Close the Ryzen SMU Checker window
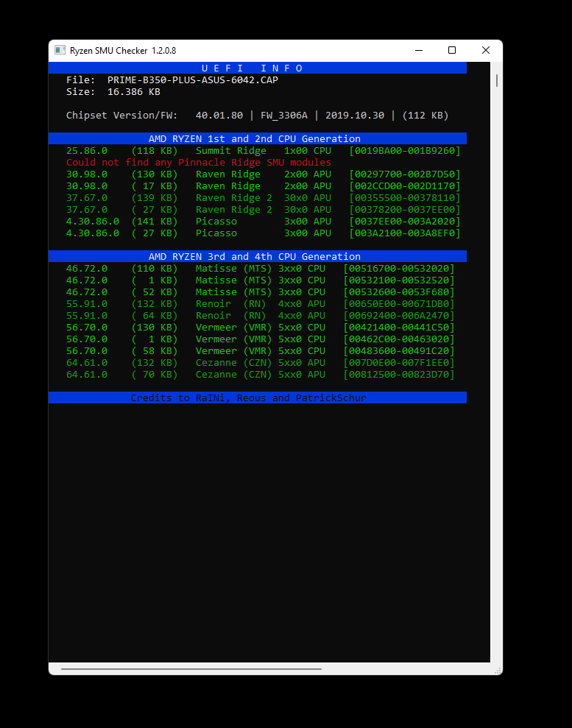572x728 pixels. coord(486,50)
